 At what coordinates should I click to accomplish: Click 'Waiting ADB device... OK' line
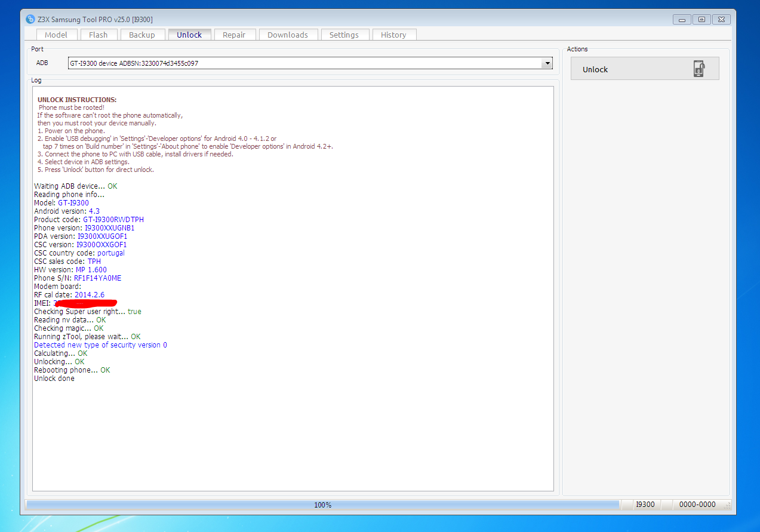tap(76, 186)
